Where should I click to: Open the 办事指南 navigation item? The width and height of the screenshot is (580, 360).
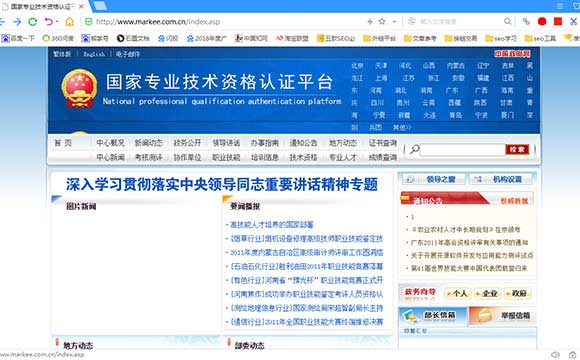point(264,143)
